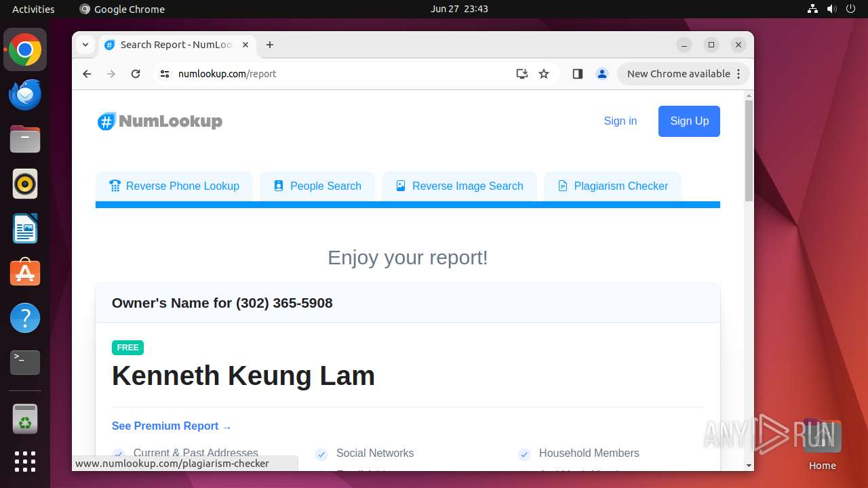
Task: Click the address bar URL field
Action: tap(339, 74)
